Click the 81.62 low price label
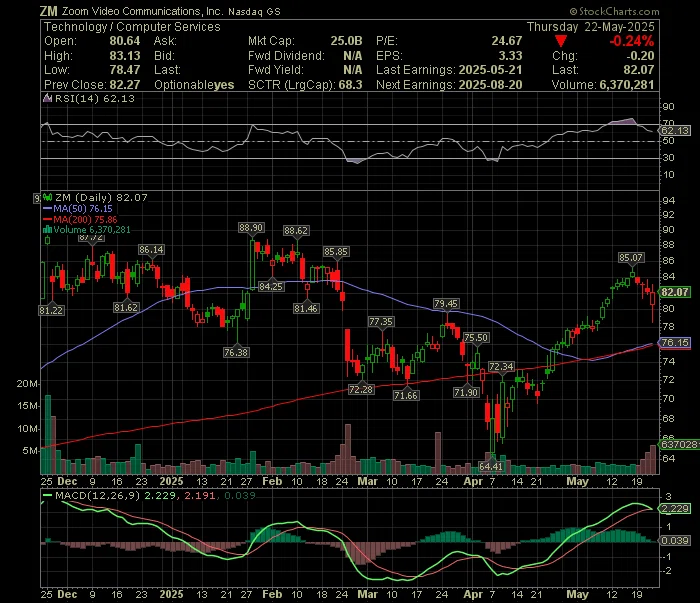 [126, 308]
